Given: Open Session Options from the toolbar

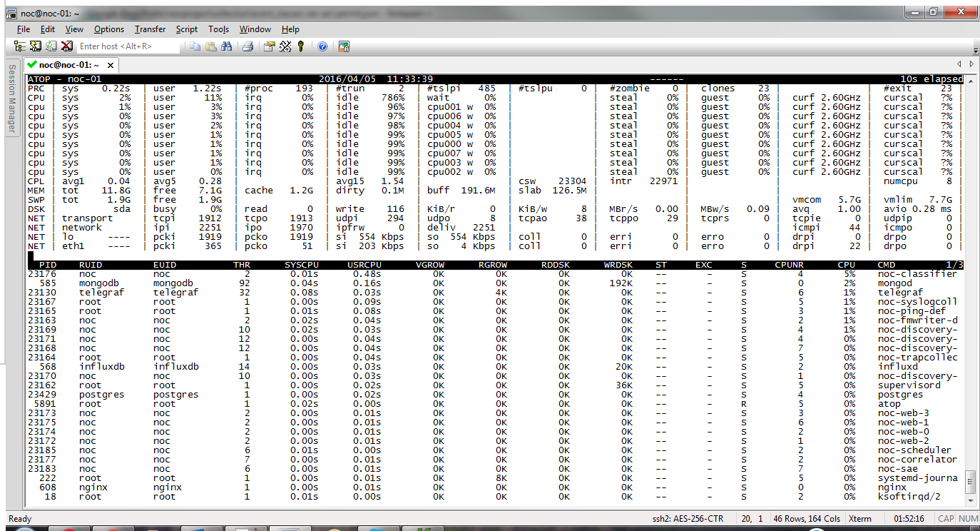Looking at the screenshot, I should tap(269, 46).
